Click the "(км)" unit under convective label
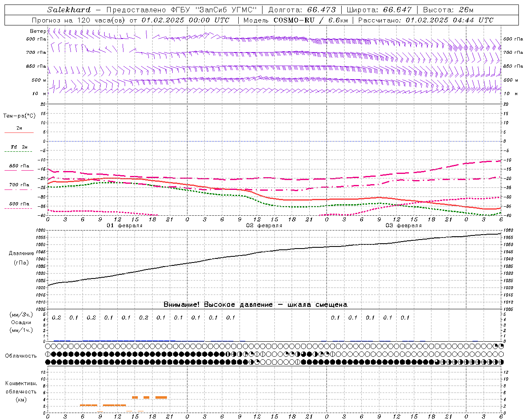The width and height of the screenshot is (525, 420). pyautogui.click(x=21, y=399)
